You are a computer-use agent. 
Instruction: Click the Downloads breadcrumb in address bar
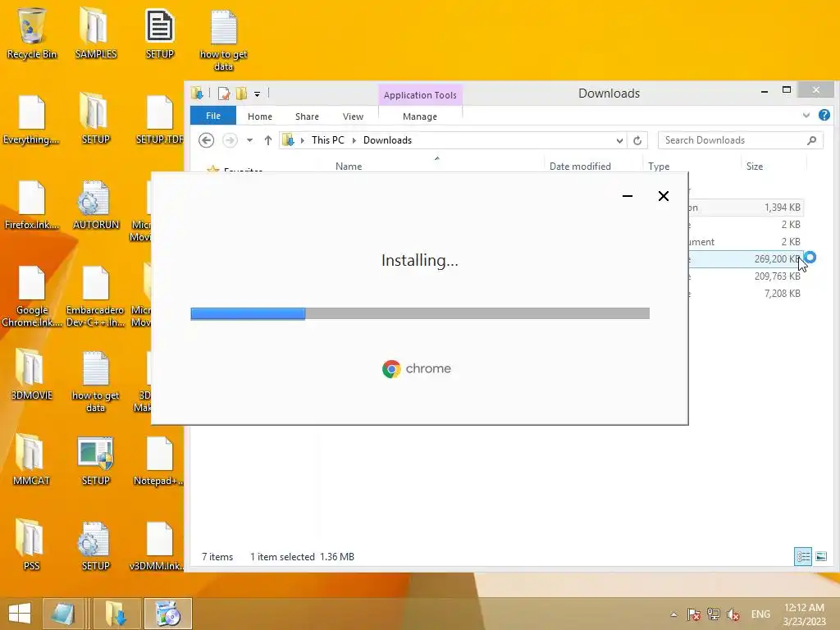point(387,140)
